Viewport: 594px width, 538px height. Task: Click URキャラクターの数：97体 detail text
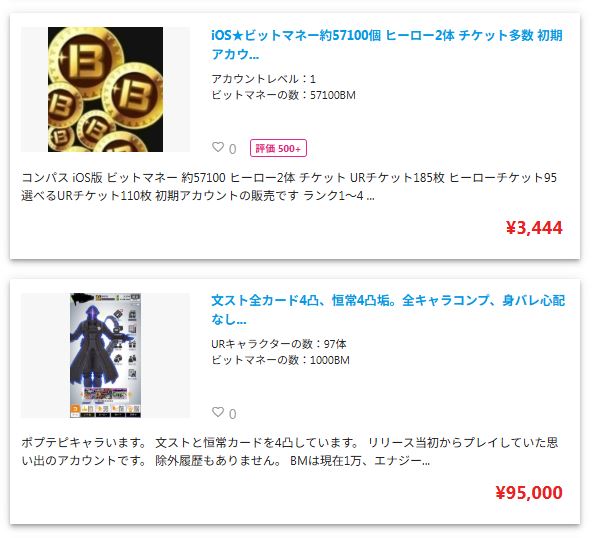279,344
